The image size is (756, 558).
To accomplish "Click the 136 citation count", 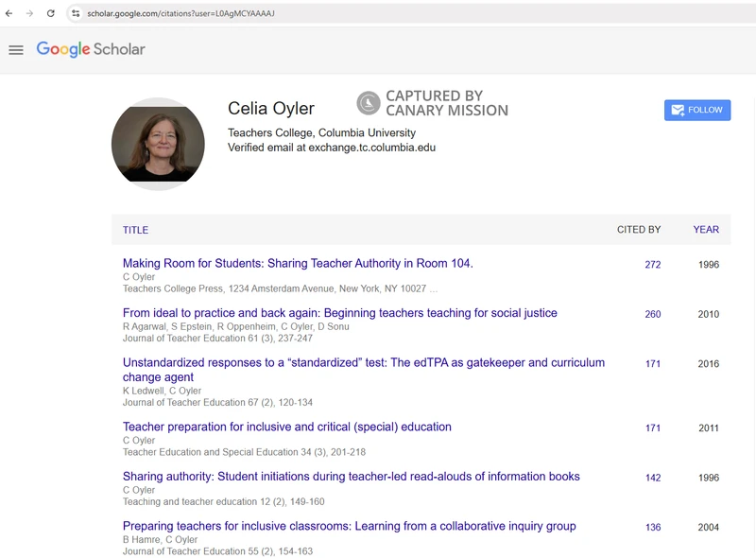I will click(653, 528).
